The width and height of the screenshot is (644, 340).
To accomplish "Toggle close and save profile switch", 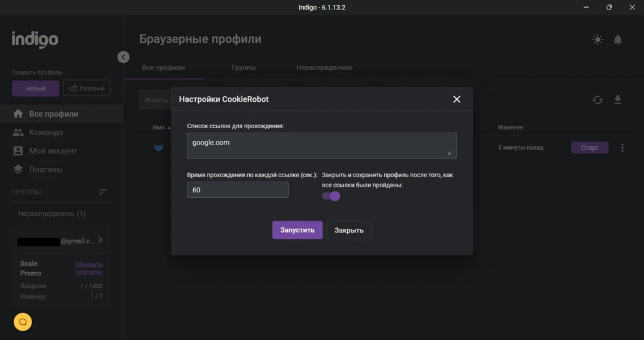I will [x=331, y=196].
